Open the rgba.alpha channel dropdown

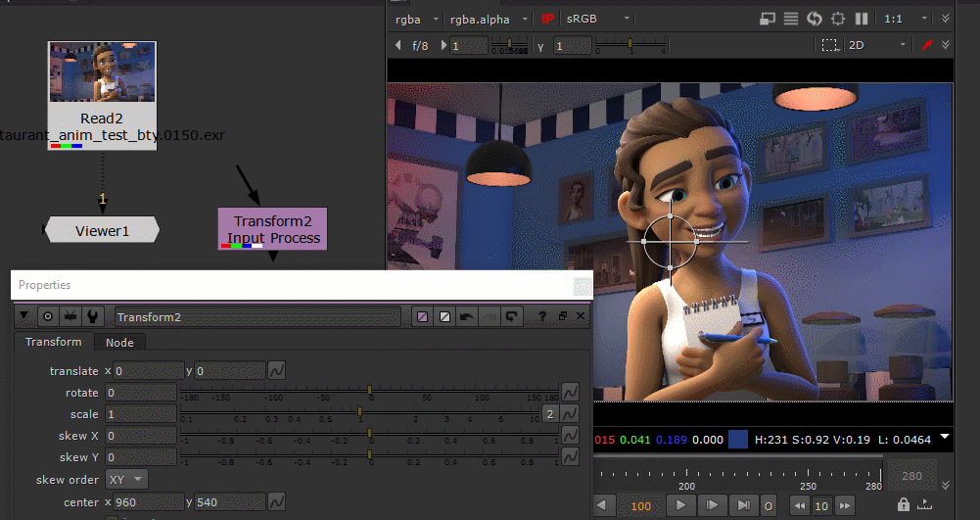pyautogui.click(x=489, y=20)
